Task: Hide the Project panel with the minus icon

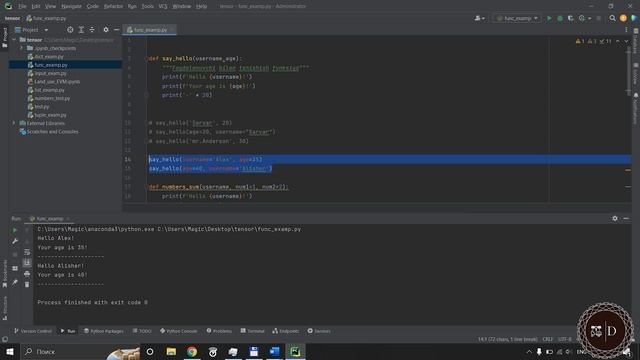Action: [116, 30]
